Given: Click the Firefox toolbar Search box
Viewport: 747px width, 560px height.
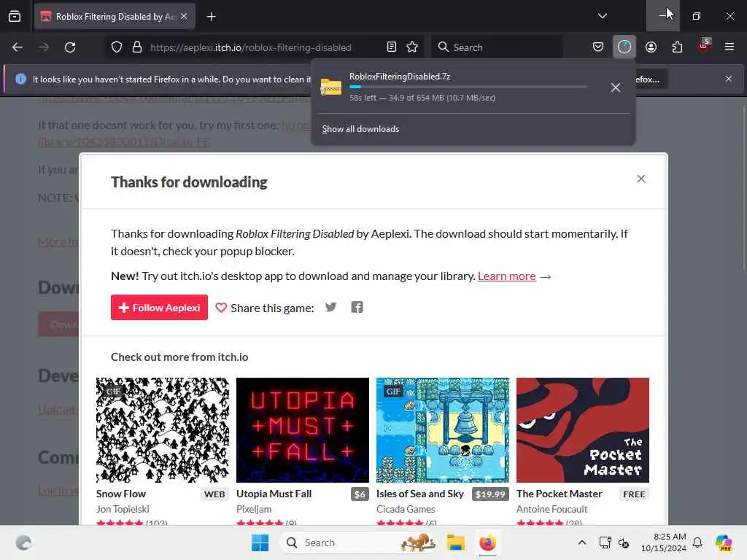Looking at the screenshot, I should (497, 47).
